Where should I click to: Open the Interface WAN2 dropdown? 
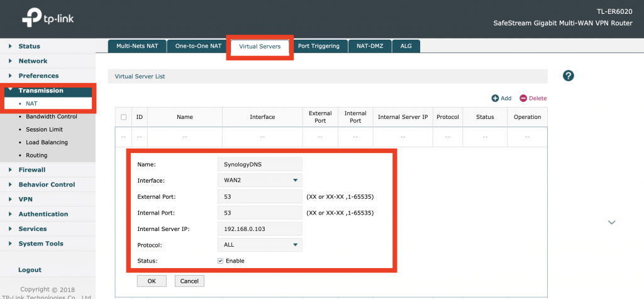pos(259,181)
